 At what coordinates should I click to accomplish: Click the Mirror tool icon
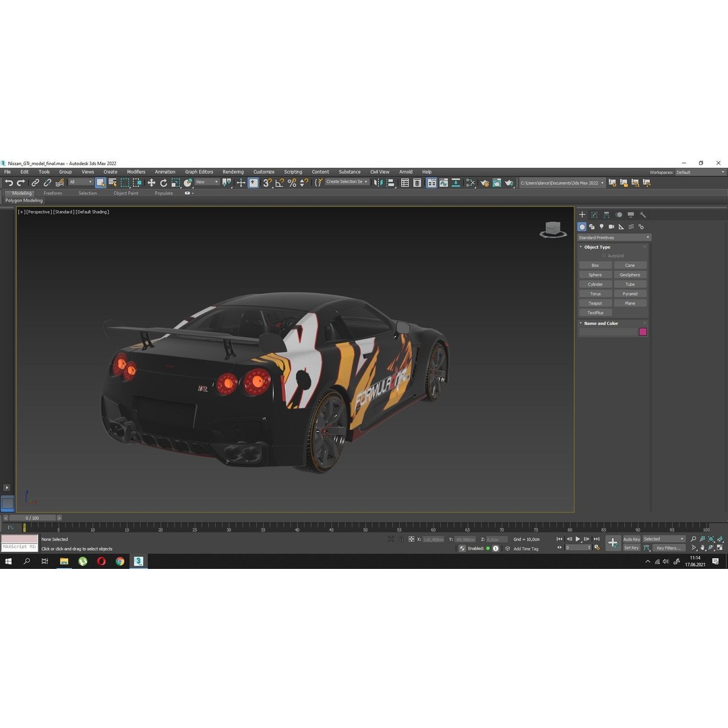coord(378,183)
